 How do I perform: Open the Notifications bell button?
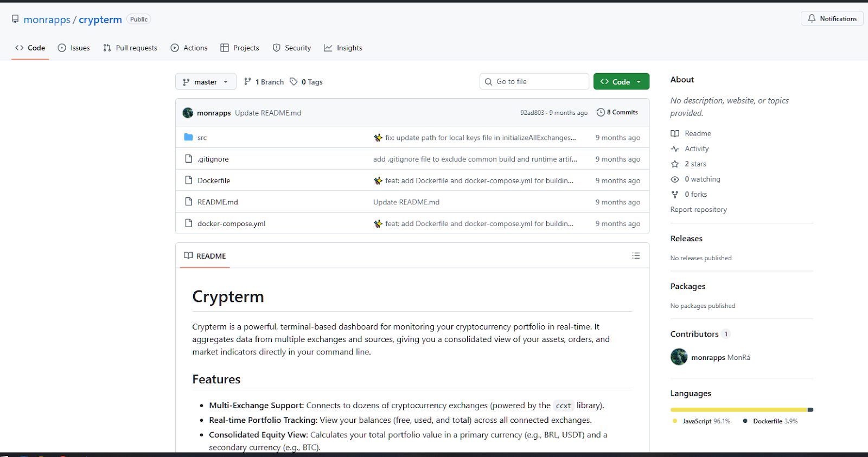point(832,18)
